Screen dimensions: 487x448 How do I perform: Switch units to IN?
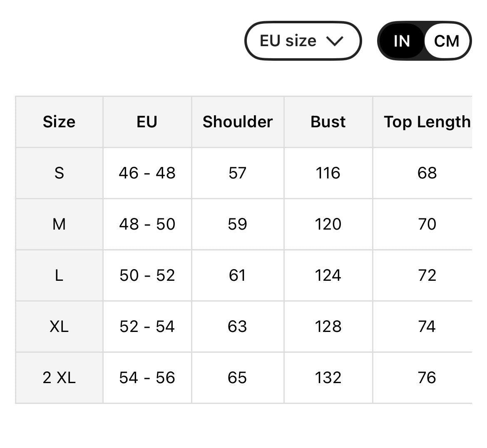[x=401, y=41]
